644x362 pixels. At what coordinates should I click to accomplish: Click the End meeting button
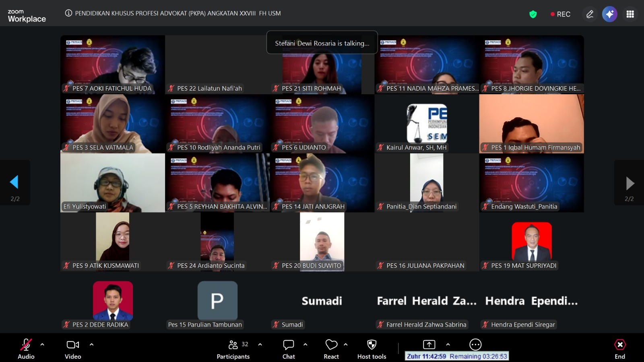click(x=620, y=349)
